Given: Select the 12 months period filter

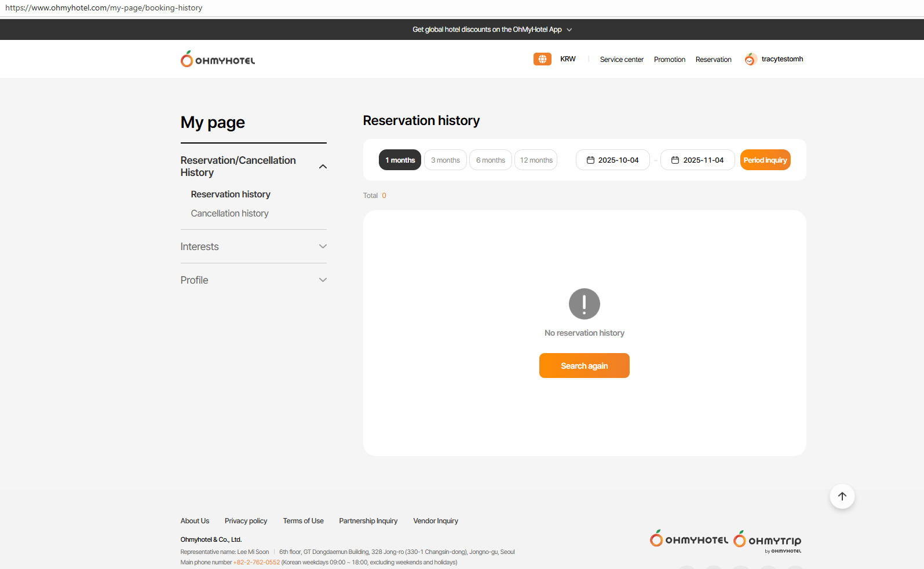Looking at the screenshot, I should tap(536, 160).
